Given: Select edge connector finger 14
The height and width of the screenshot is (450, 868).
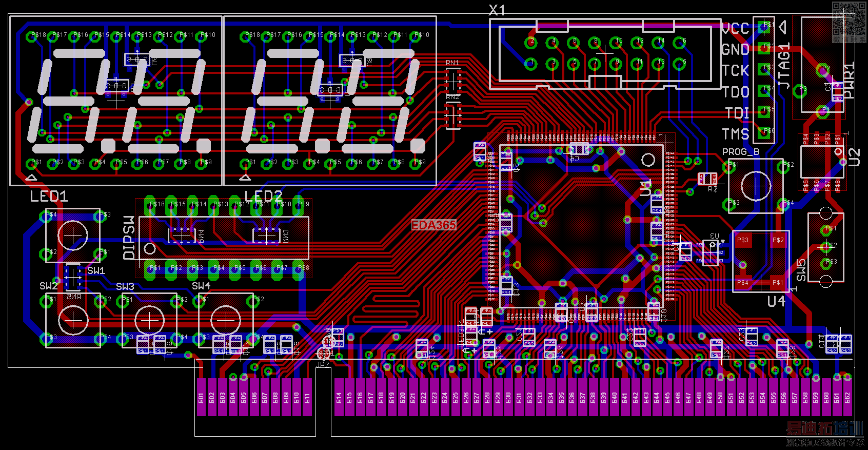Looking at the screenshot, I should point(339,397).
